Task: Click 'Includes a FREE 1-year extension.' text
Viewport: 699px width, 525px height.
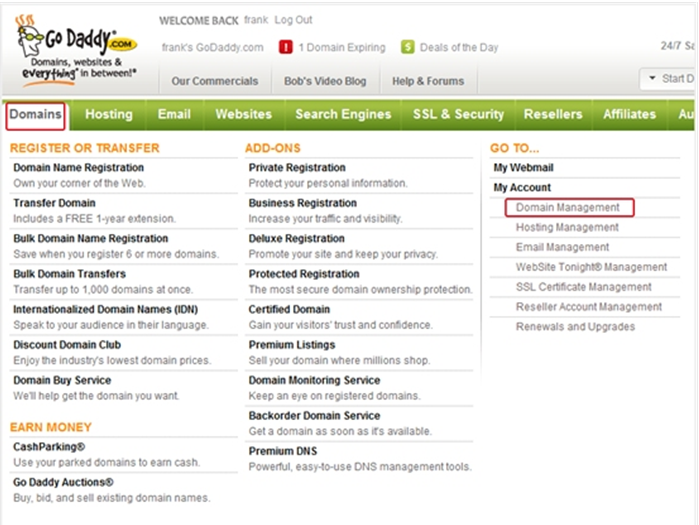Action: (95, 219)
